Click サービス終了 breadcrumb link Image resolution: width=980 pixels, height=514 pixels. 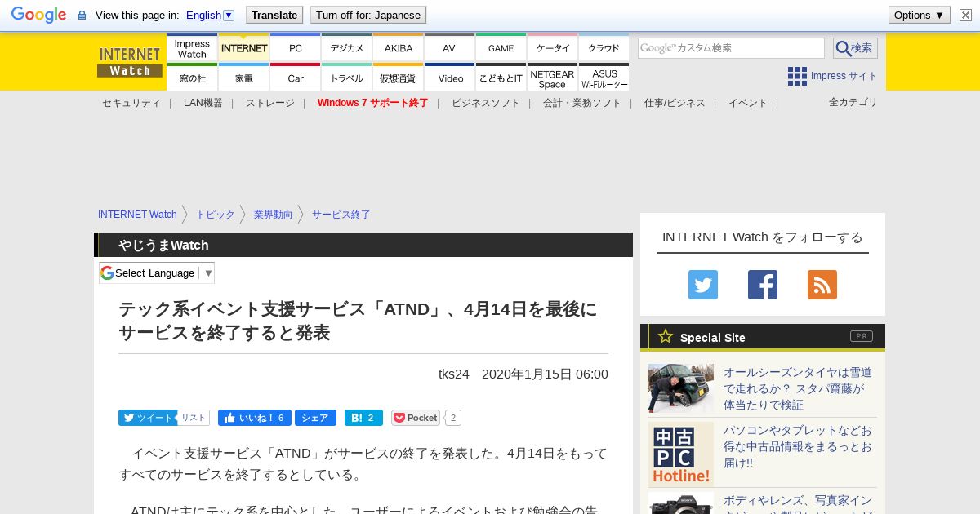(341, 215)
